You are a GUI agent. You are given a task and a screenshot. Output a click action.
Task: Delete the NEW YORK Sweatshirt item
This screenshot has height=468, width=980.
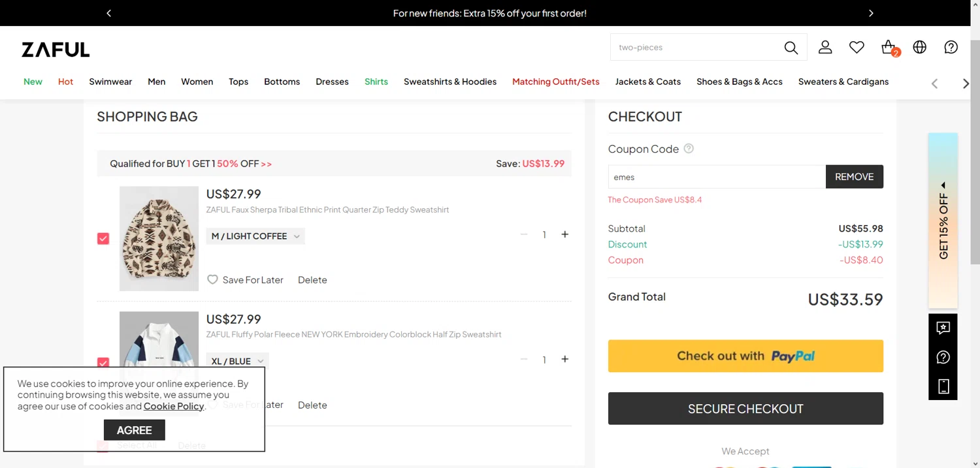click(x=312, y=405)
